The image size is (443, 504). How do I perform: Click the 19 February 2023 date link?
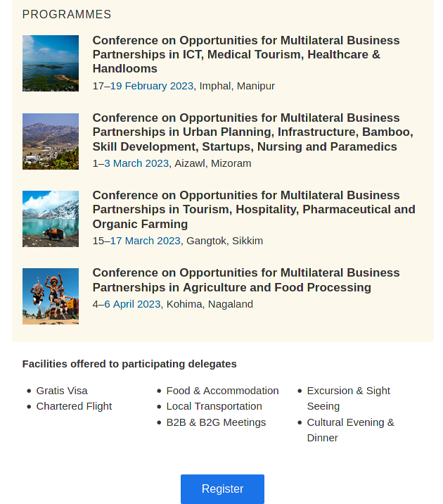[152, 86]
